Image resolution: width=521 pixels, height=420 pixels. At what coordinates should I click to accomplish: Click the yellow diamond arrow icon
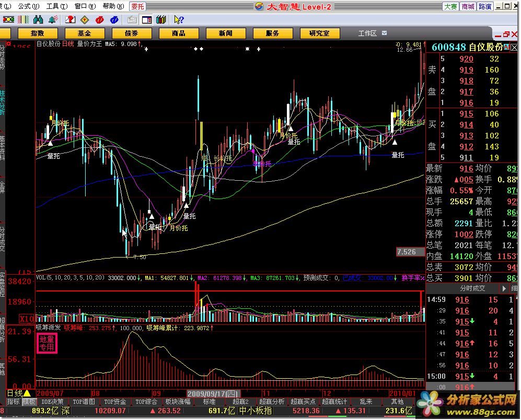(85, 20)
